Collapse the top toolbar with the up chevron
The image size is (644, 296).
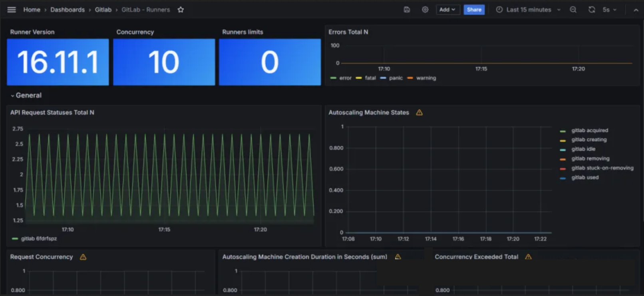636,10
